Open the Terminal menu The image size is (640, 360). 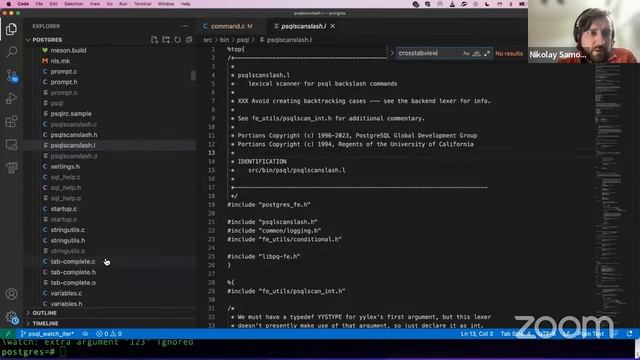(142, 4)
